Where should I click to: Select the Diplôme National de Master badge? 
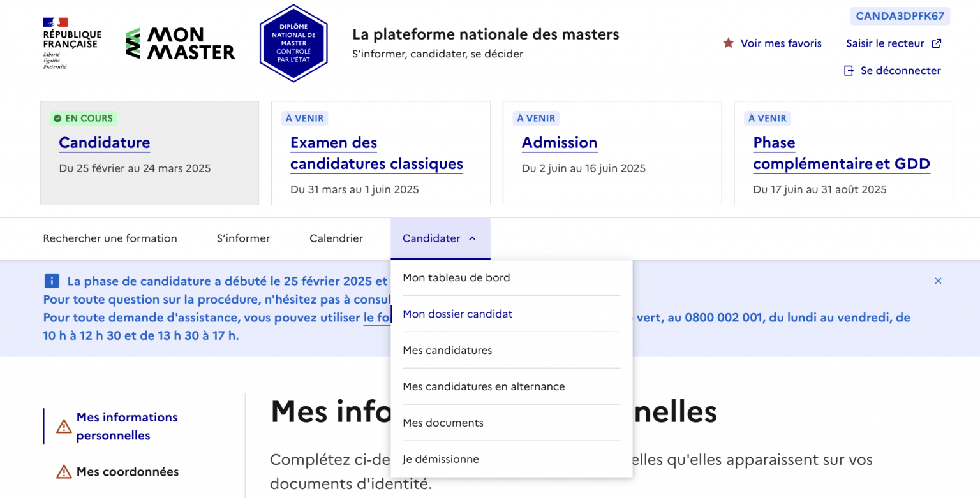pyautogui.click(x=293, y=43)
